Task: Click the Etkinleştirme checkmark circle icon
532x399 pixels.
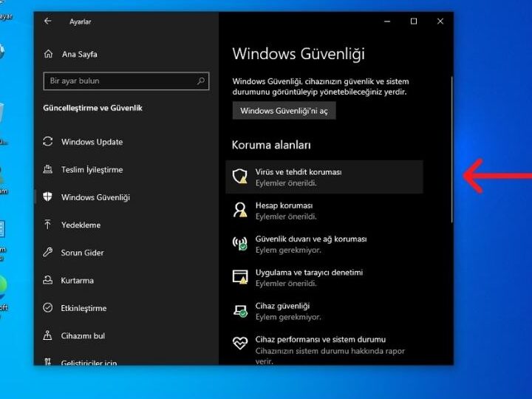Action: pyautogui.click(x=48, y=307)
